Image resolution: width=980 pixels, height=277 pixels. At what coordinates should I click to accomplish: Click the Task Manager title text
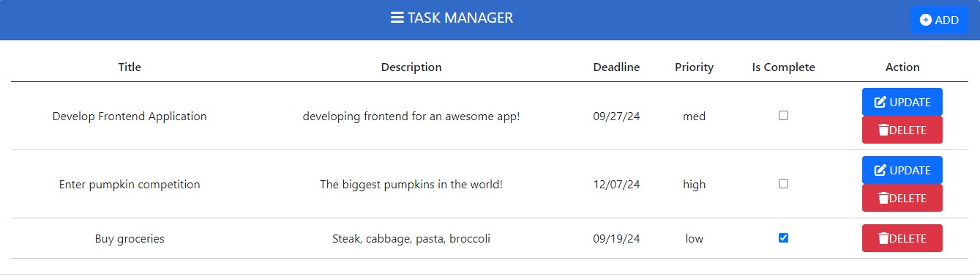460,18
